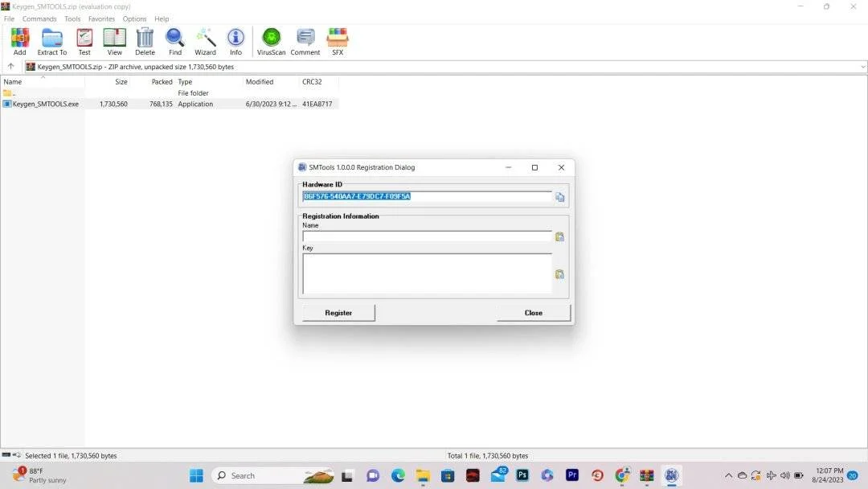
Task: Open Microsoft Store from taskbar
Action: click(448, 475)
